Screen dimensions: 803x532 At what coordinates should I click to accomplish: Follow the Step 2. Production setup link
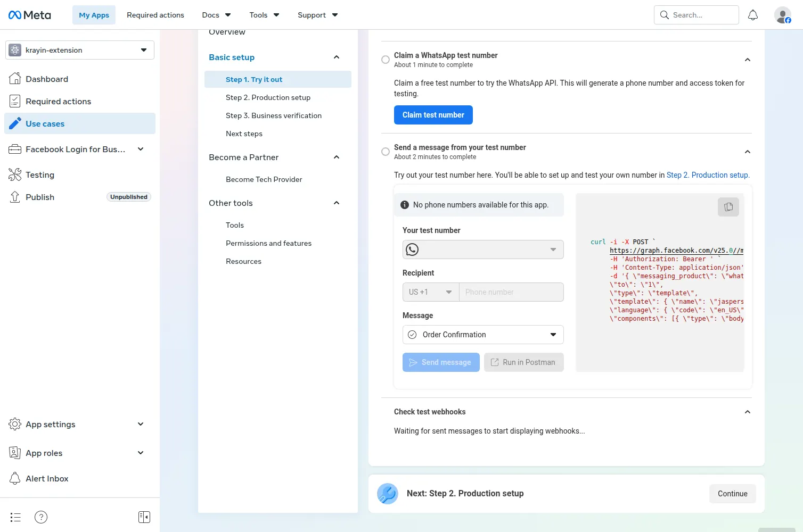point(708,175)
